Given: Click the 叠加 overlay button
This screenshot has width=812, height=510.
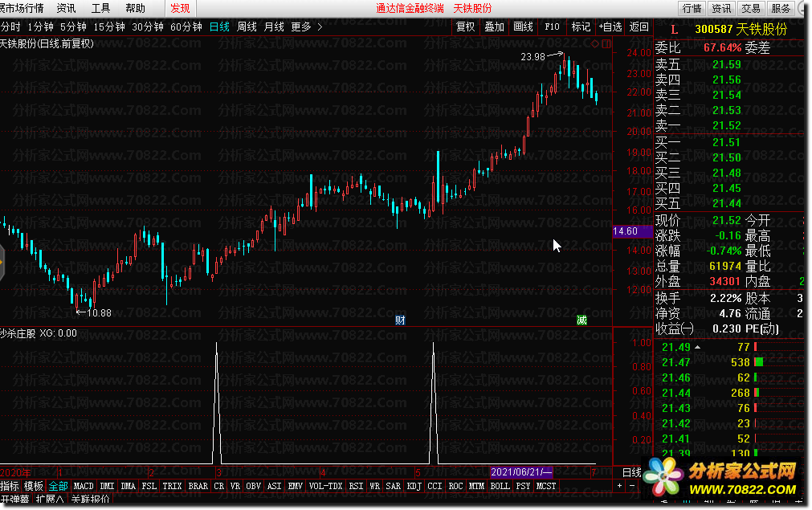Looking at the screenshot, I should point(494,27).
